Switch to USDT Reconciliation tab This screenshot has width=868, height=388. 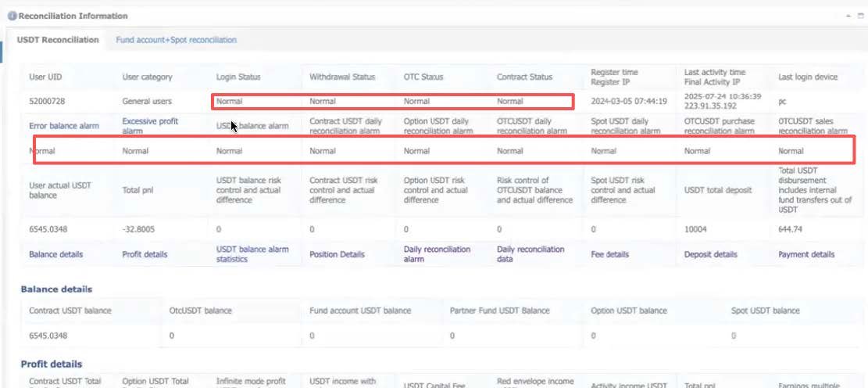coord(58,40)
